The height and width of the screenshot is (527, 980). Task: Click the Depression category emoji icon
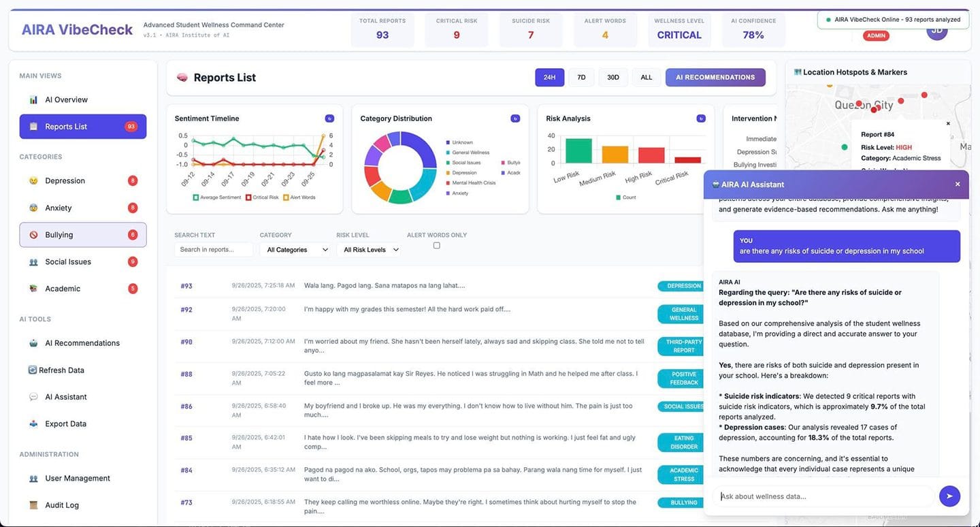33,181
